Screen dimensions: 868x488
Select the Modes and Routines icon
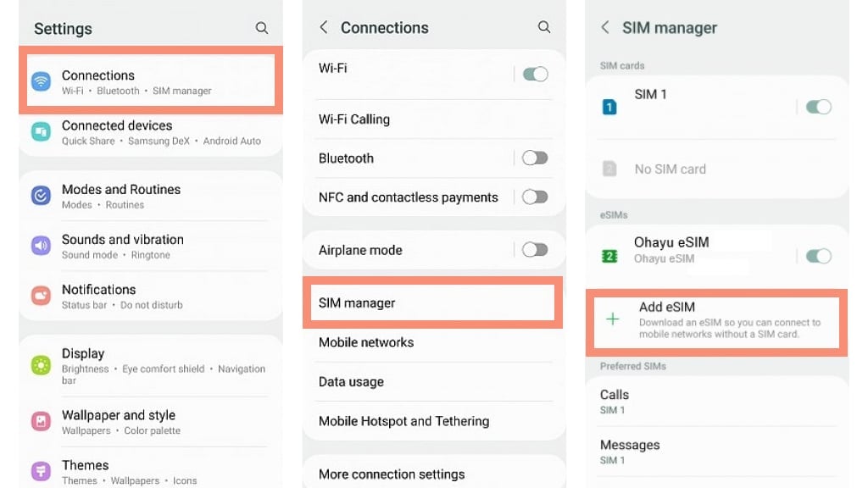click(x=41, y=196)
